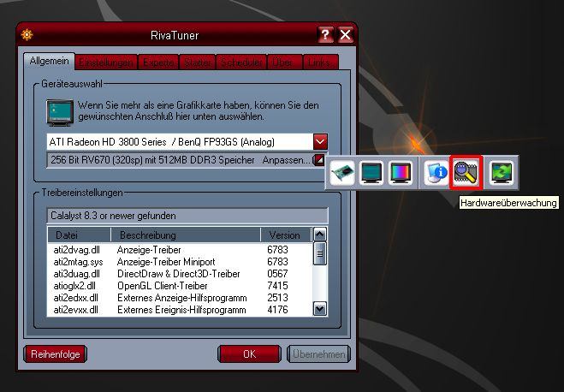564x392 pixels.
Task: Click the RivaTuner sun icon in title bar
Action: tap(27, 35)
